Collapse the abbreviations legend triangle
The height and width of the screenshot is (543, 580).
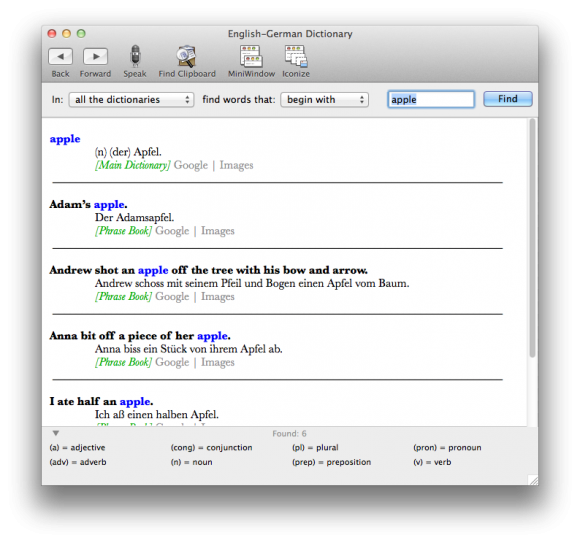pyautogui.click(x=56, y=433)
